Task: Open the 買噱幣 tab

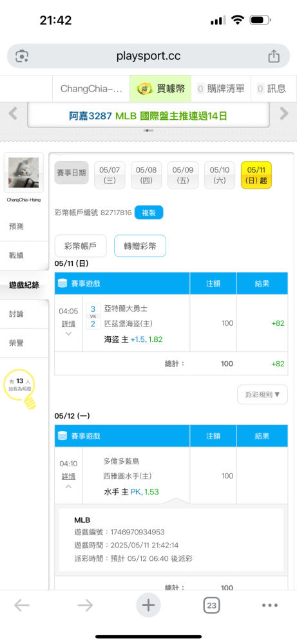Action: point(160,89)
